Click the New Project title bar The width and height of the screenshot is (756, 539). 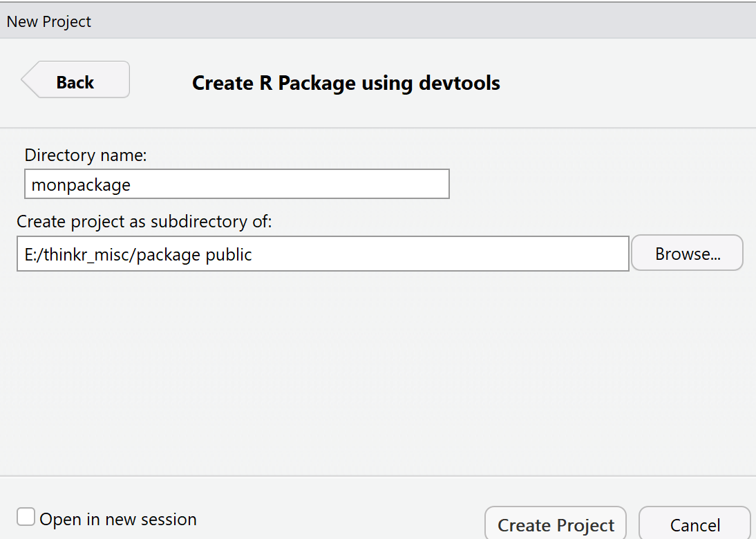(x=48, y=21)
